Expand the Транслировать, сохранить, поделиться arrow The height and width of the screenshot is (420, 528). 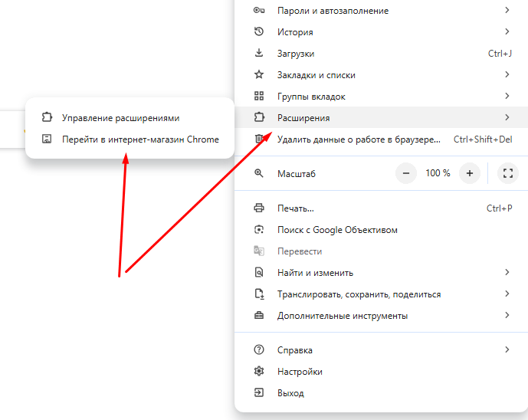507,294
